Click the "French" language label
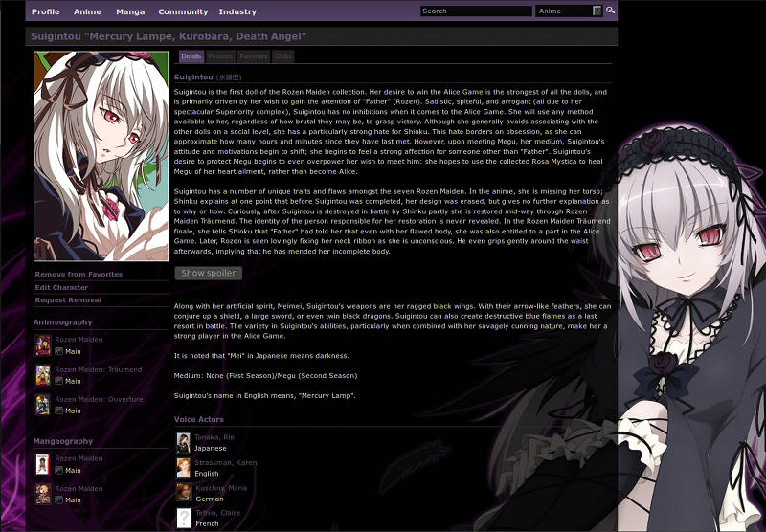Screen dimensions: 766x532 (x=207, y=523)
